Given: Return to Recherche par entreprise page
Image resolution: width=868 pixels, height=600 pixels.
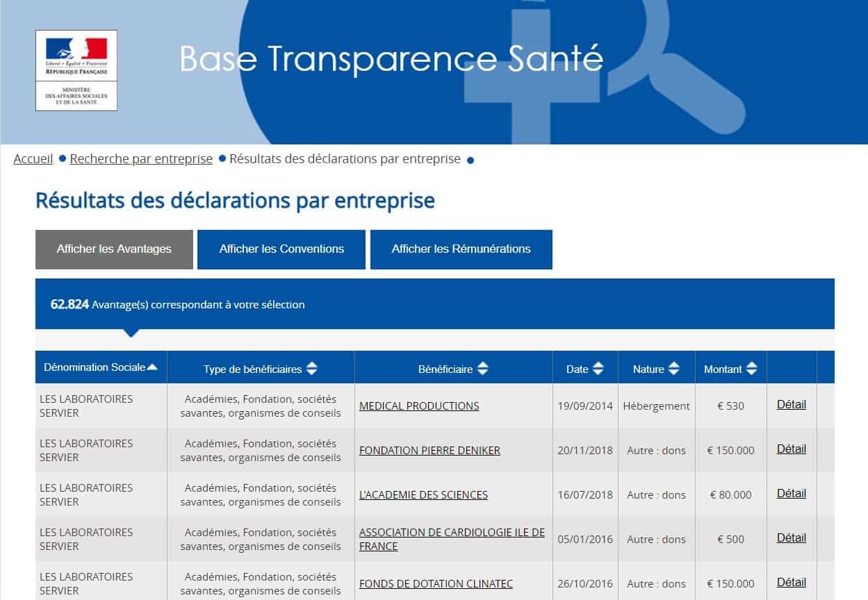Looking at the screenshot, I should click(141, 159).
